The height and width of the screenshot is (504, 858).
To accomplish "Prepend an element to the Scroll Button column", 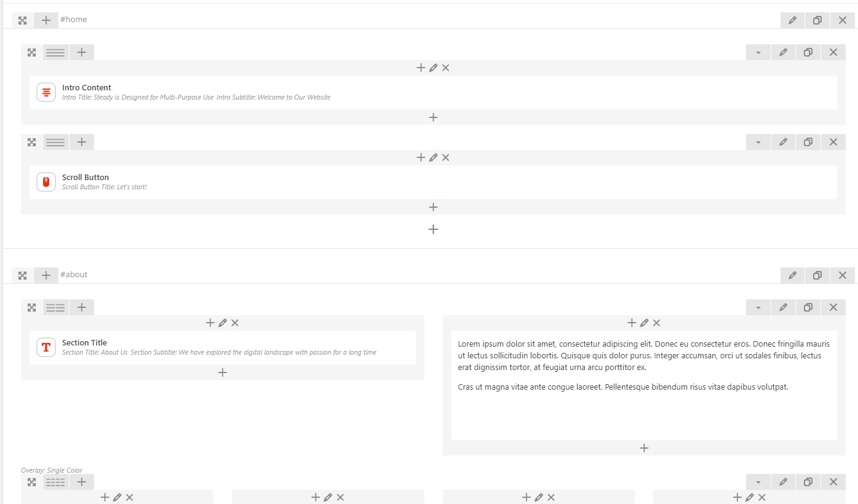I will [421, 158].
